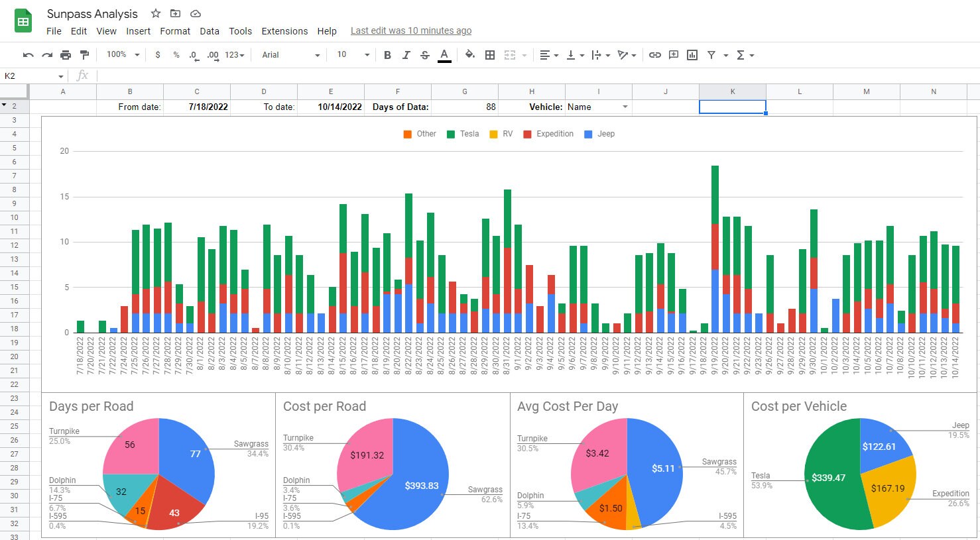Click the borders icon

pyautogui.click(x=489, y=55)
